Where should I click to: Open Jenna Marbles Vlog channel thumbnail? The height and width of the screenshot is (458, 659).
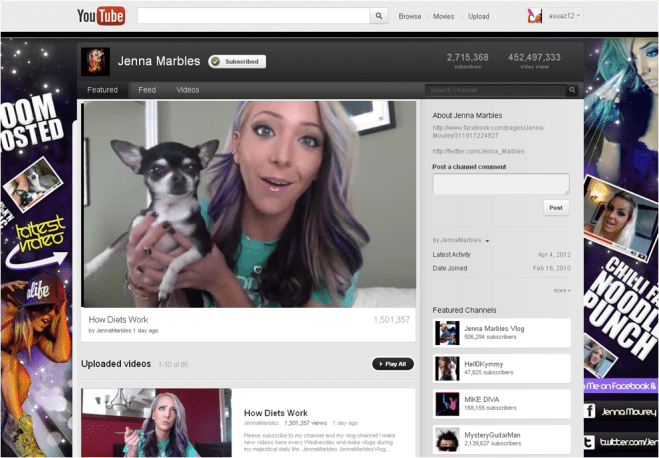point(447,333)
